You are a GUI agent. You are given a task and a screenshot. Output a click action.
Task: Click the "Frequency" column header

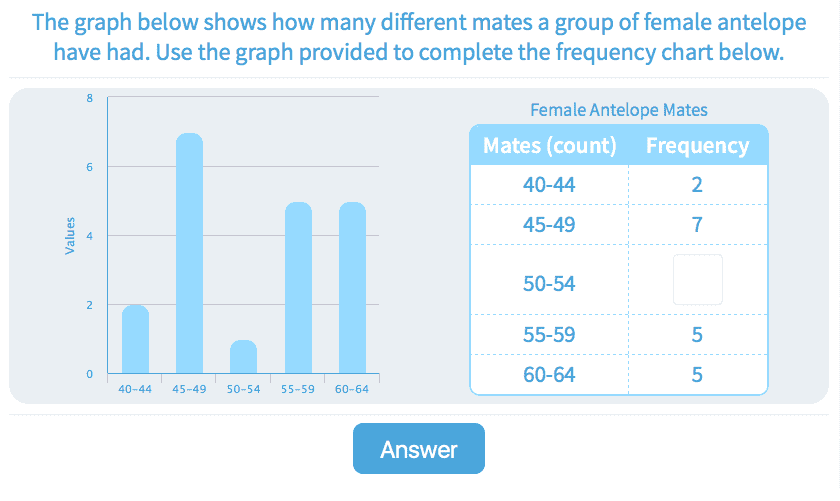pyautogui.click(x=697, y=146)
